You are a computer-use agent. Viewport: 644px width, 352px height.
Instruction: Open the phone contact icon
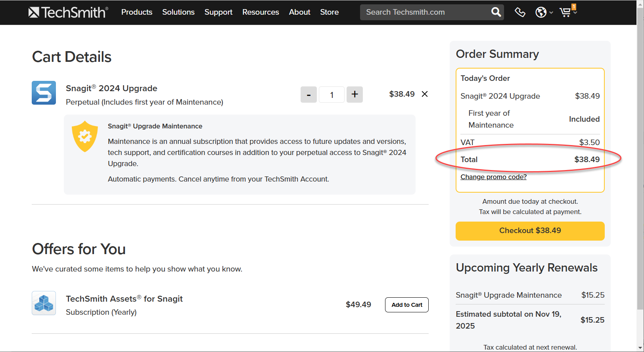pos(520,12)
